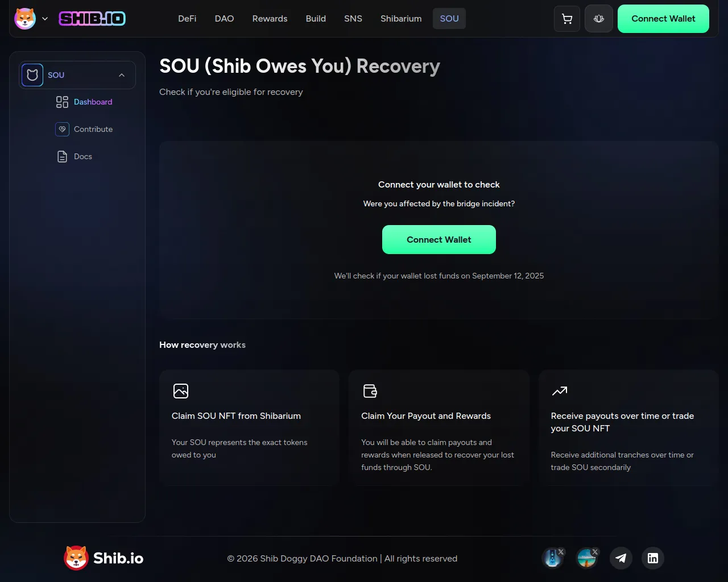728x582 pixels.
Task: Click the copyright notice in the footer
Action: click(342, 559)
